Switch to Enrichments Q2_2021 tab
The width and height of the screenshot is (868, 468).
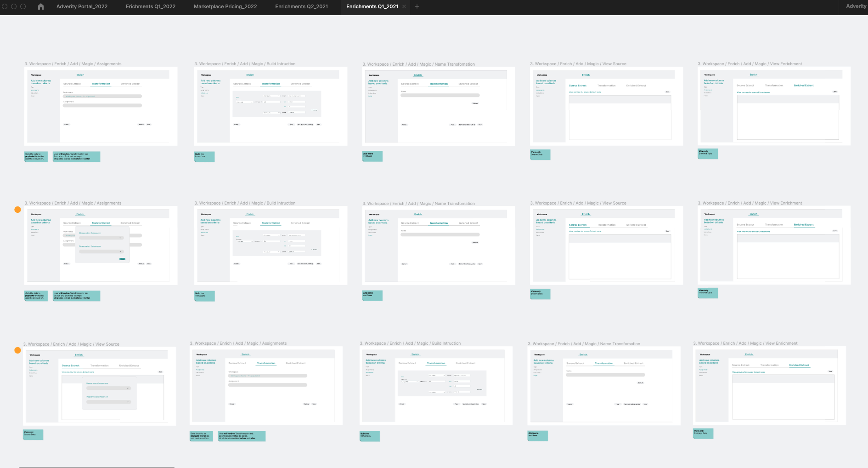tap(301, 6)
